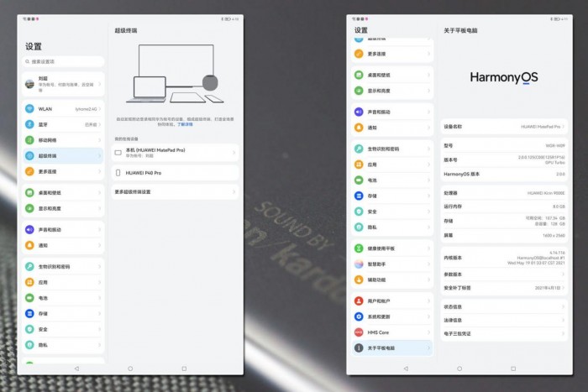Tap 健康使用平板 hourglass icon on right tablet
The width and height of the screenshot is (588, 392).
pyautogui.click(x=359, y=248)
